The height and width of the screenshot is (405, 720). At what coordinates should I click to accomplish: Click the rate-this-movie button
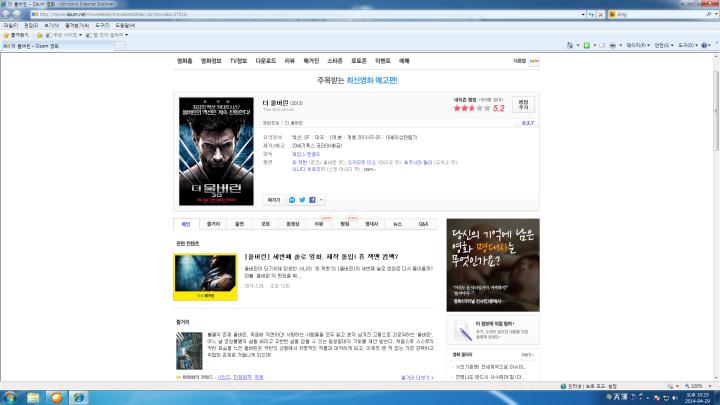(x=523, y=105)
